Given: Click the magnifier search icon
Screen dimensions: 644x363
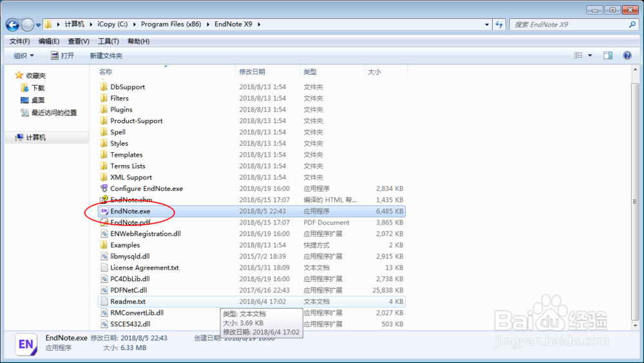Looking at the screenshot, I should (x=632, y=25).
